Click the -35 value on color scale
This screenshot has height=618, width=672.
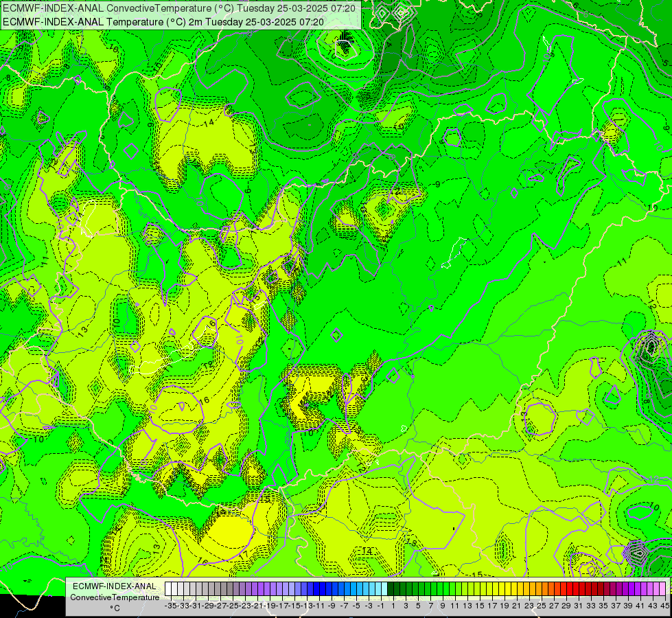170,606
